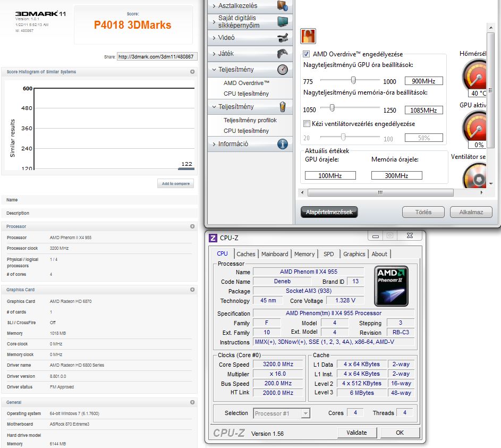Image resolution: width=501 pixels, height=448 pixels.
Task: Click Add to compare button
Action: tap(176, 184)
